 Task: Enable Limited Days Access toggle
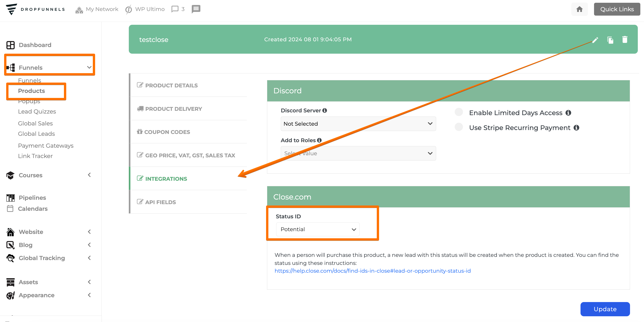459,112
